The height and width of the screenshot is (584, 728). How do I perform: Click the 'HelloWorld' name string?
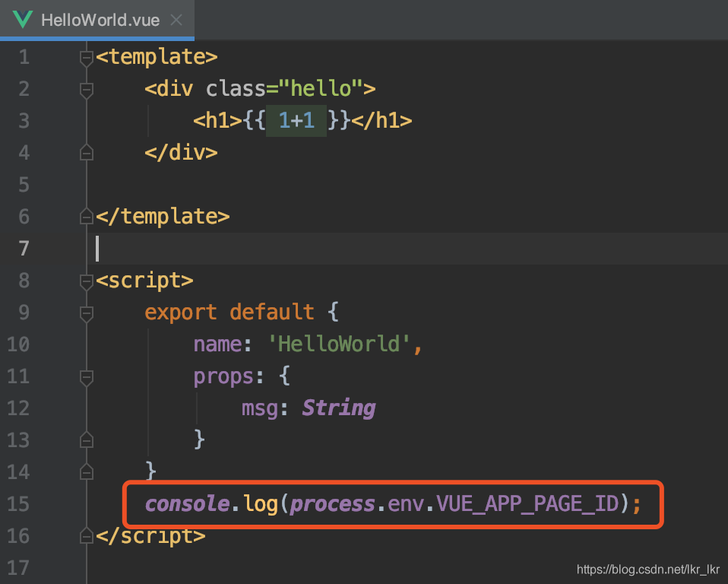coord(340,344)
